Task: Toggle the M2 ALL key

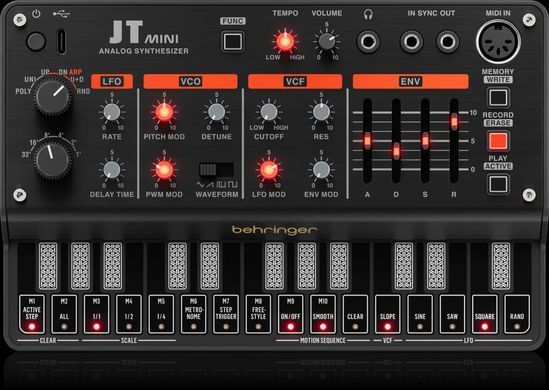Action: click(x=64, y=314)
